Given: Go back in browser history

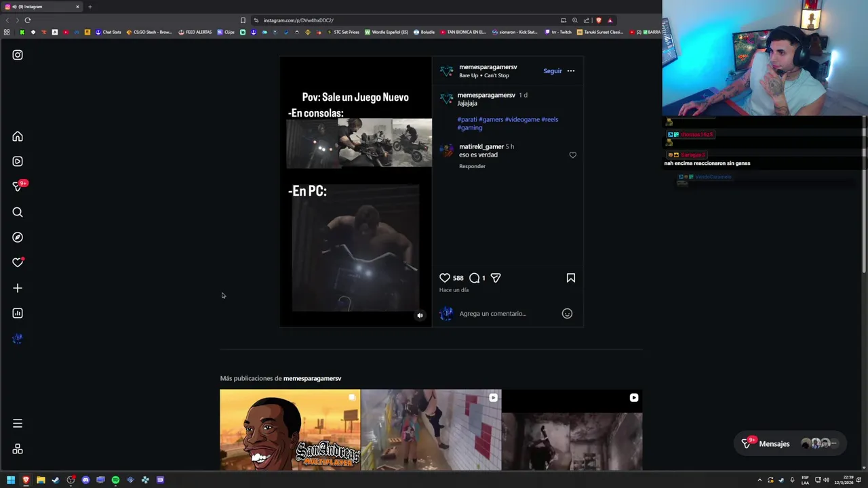Looking at the screenshot, I should (6, 20).
